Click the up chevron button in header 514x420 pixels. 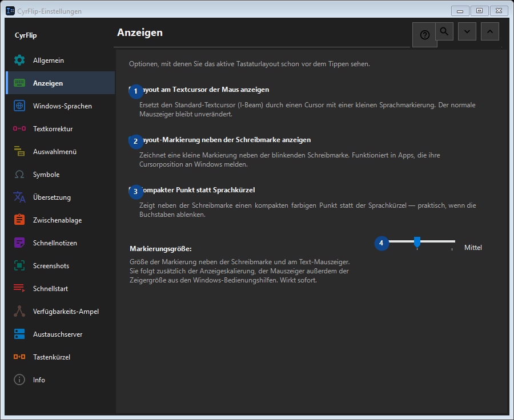490,31
